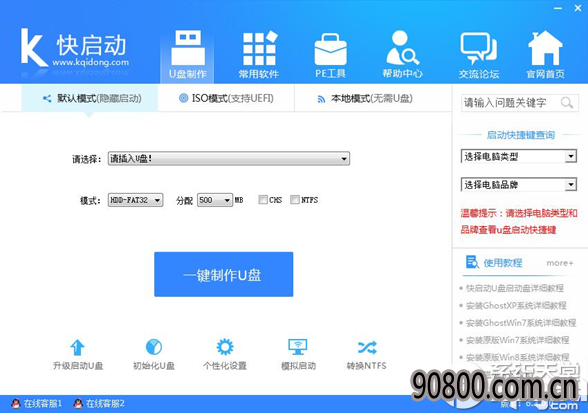Screen dimensions: 588x413
Task: Click the 升级启动U盘 arrow icon
Action: 77,347
